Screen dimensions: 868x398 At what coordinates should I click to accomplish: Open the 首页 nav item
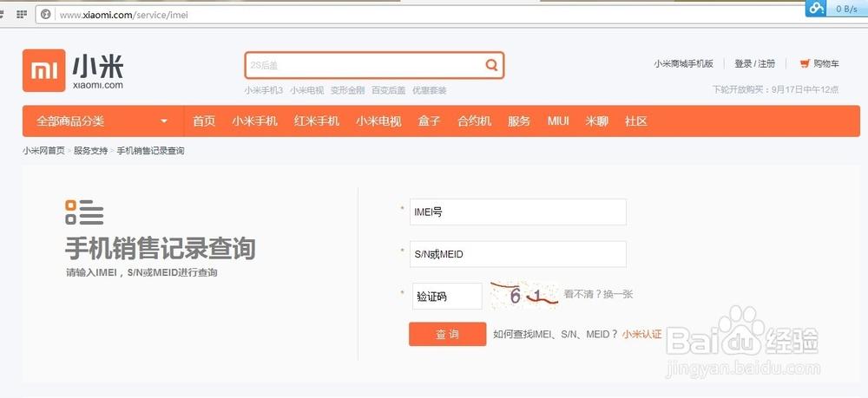coord(204,121)
